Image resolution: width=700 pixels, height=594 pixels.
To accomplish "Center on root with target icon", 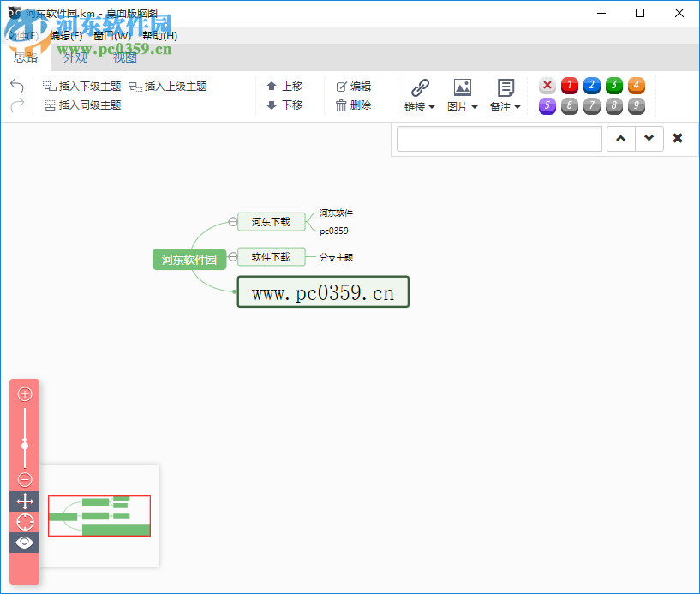I will 25,522.
